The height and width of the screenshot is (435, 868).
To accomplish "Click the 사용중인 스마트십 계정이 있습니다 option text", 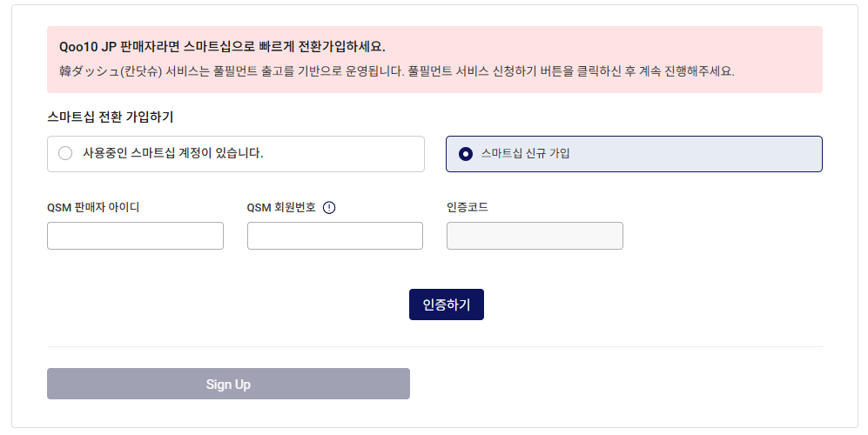I will (172, 153).
